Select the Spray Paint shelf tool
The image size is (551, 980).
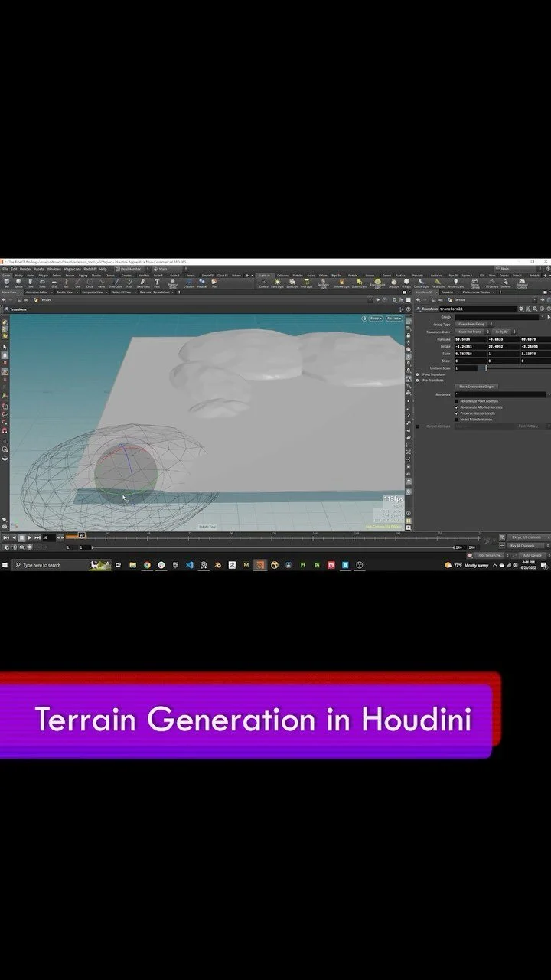[143, 283]
